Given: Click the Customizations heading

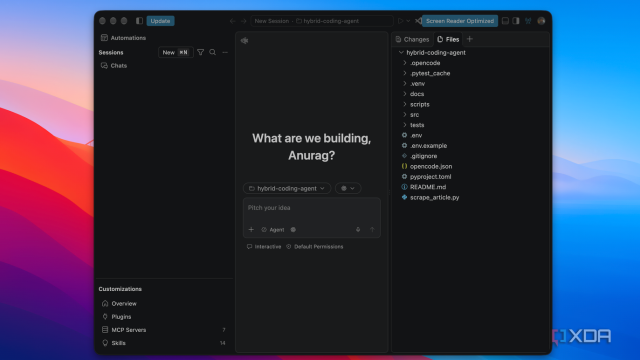Looking at the screenshot, I should click(x=120, y=289).
